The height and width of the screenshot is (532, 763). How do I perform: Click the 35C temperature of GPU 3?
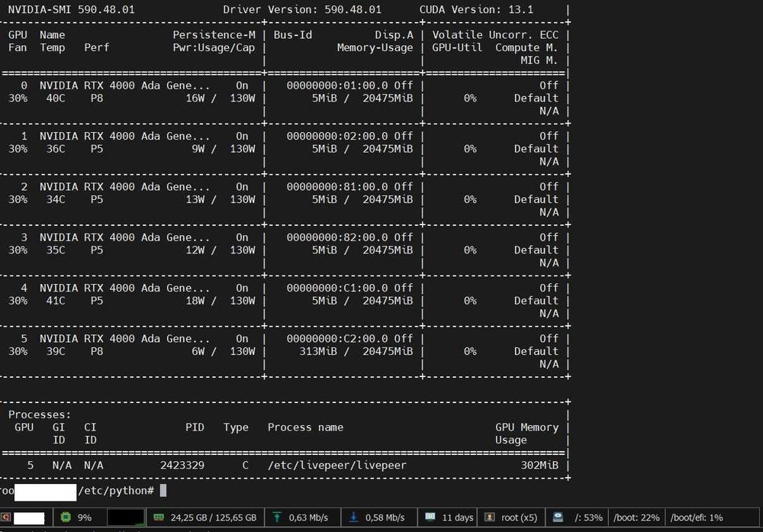tap(56, 250)
